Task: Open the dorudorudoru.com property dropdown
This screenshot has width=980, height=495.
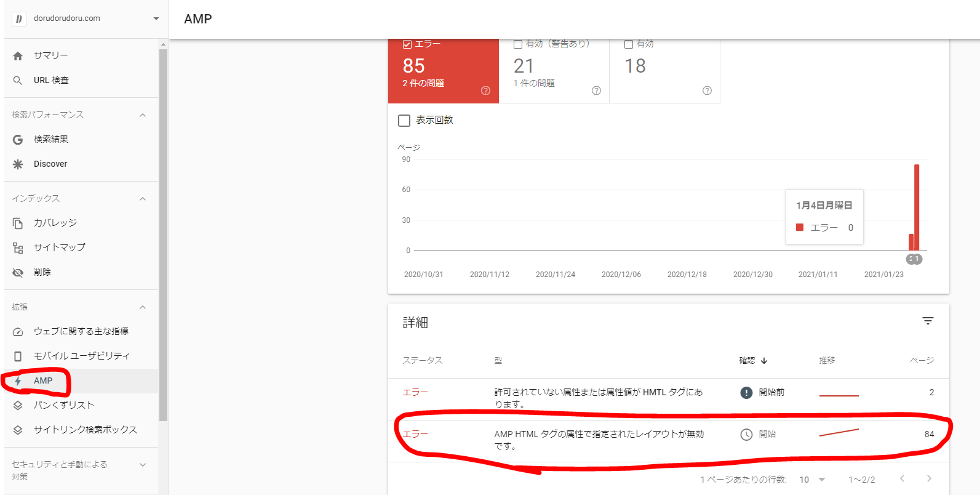Action: coord(156,18)
